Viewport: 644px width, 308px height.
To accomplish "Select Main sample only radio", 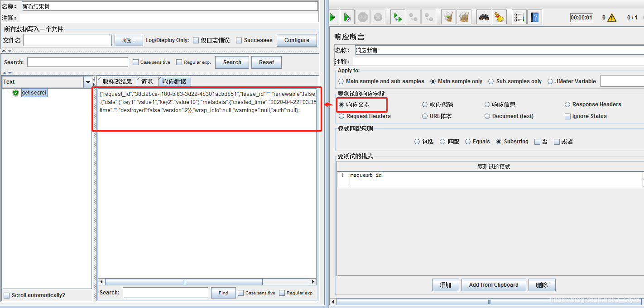I will coord(433,81).
